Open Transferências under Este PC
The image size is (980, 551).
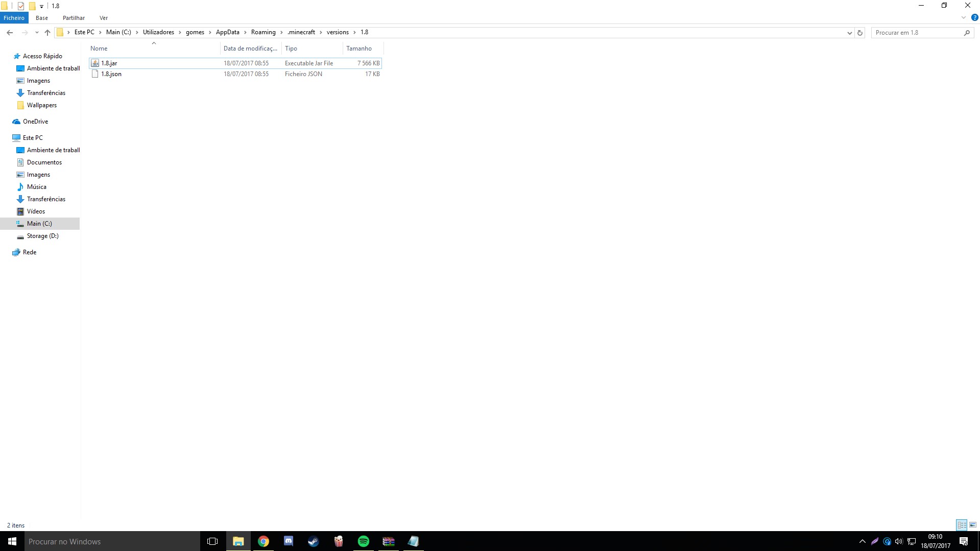(x=46, y=199)
